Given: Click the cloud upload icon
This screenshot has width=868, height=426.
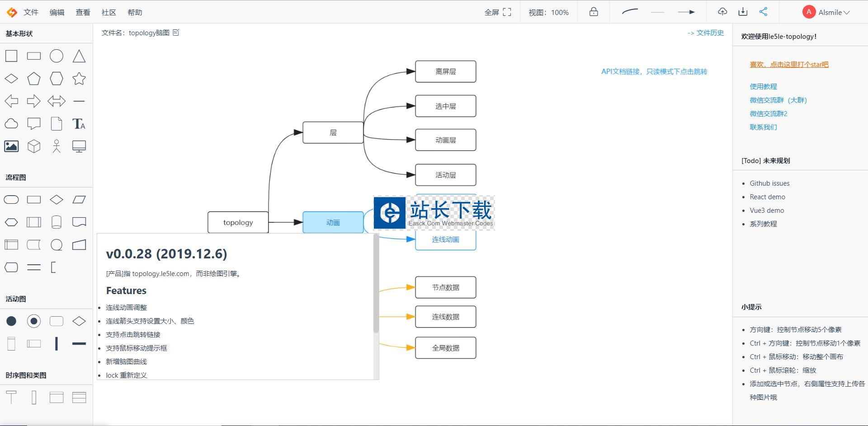Looking at the screenshot, I should pos(722,12).
